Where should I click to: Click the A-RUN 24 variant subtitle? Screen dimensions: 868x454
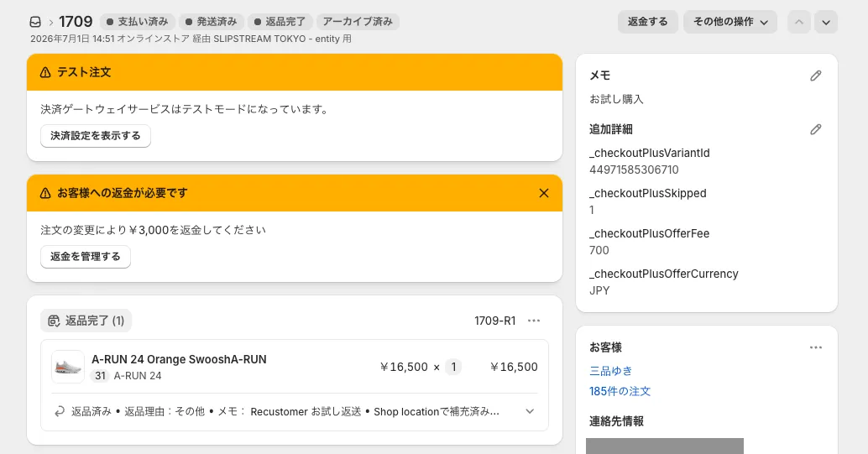(138, 376)
